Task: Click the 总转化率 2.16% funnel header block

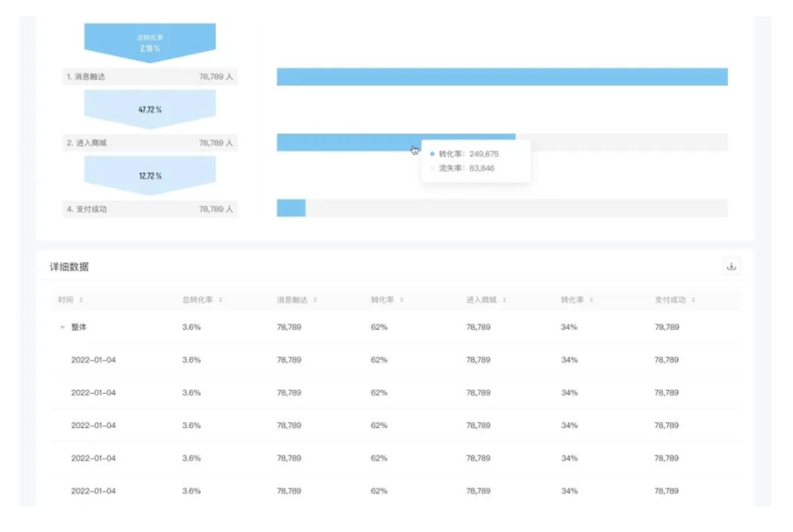Action: click(149, 42)
